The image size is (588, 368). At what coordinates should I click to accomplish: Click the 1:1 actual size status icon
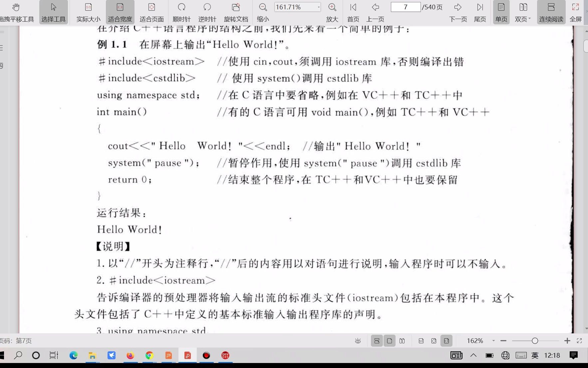pyautogui.click(x=421, y=341)
